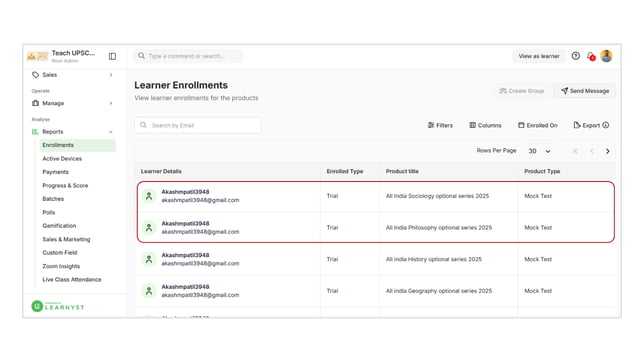Click avatar icon of Sociology enrollment row
This screenshot has height=362, width=644.
[149, 196]
